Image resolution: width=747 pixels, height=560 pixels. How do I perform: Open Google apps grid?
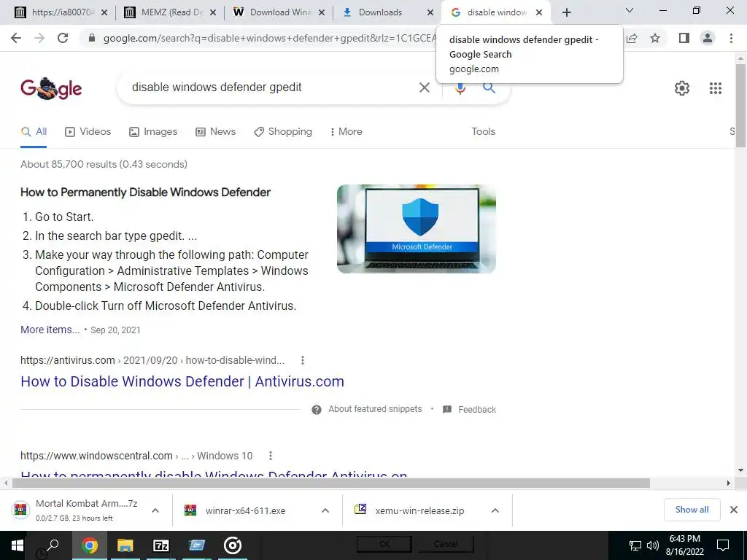[x=716, y=88]
